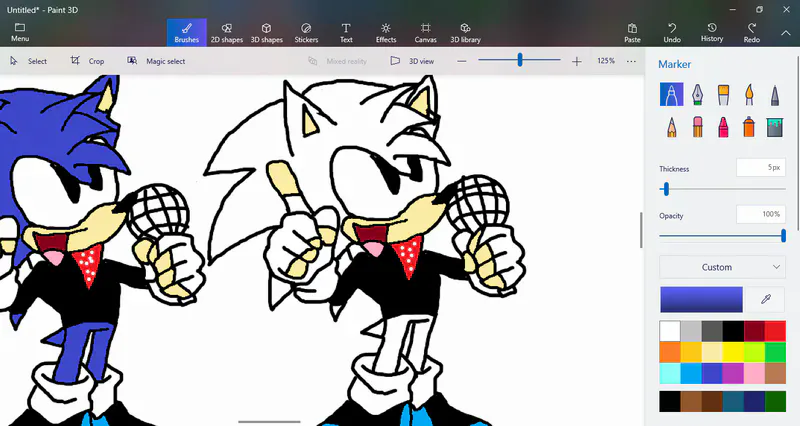Choose the light grey color swatch
Viewport: 800px width, 426px height.
(691, 331)
